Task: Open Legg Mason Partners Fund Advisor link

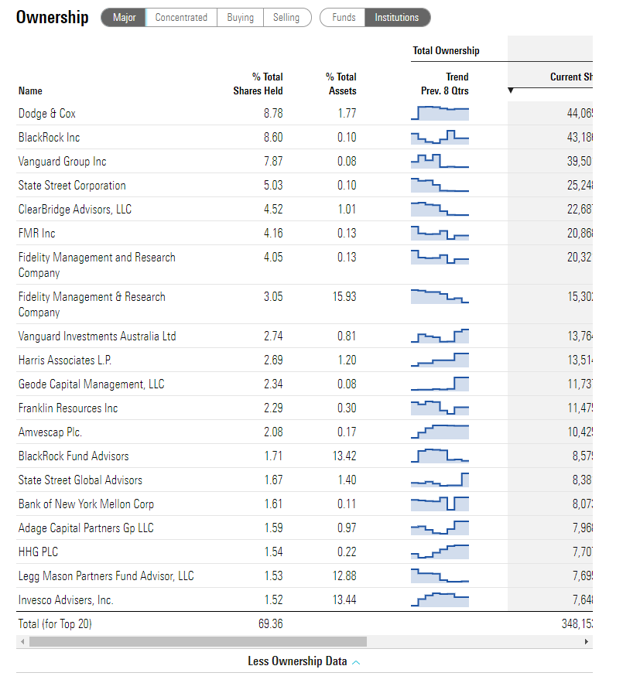Action: [106, 575]
